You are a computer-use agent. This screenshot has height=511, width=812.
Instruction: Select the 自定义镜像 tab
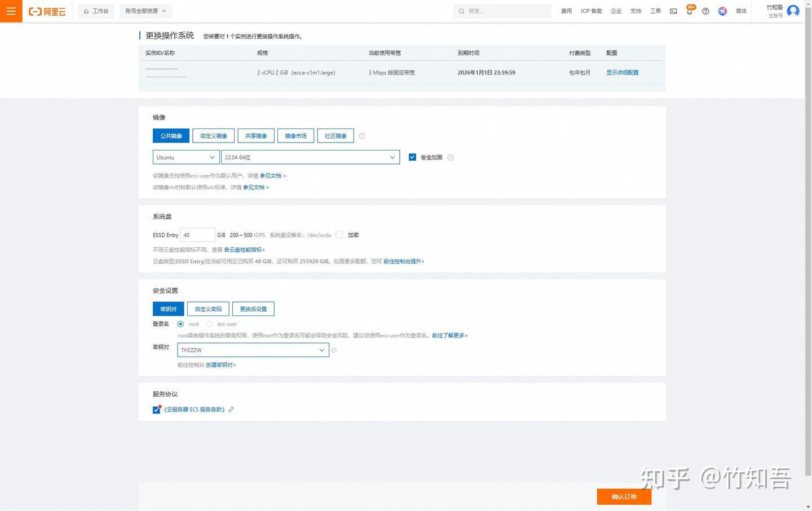click(x=214, y=136)
